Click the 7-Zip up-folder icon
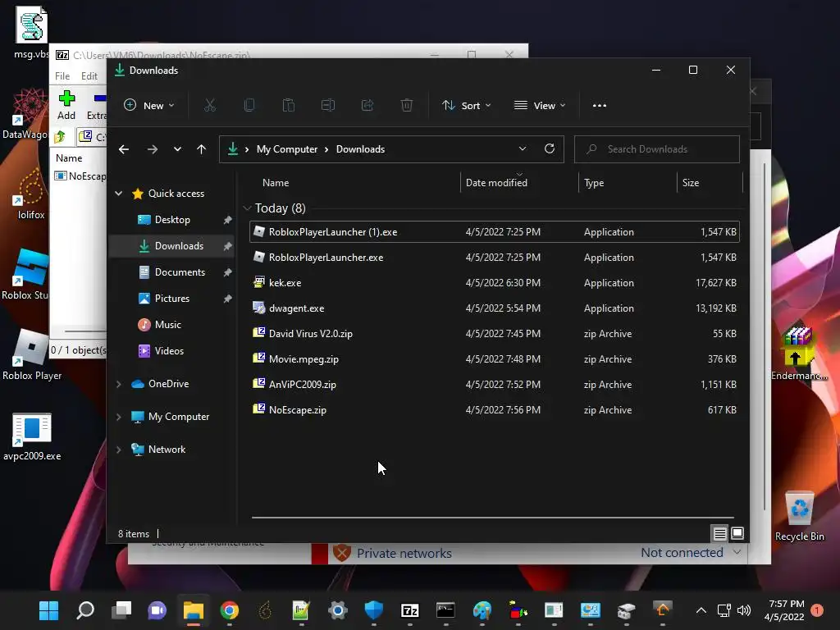840x630 pixels. 60,137
